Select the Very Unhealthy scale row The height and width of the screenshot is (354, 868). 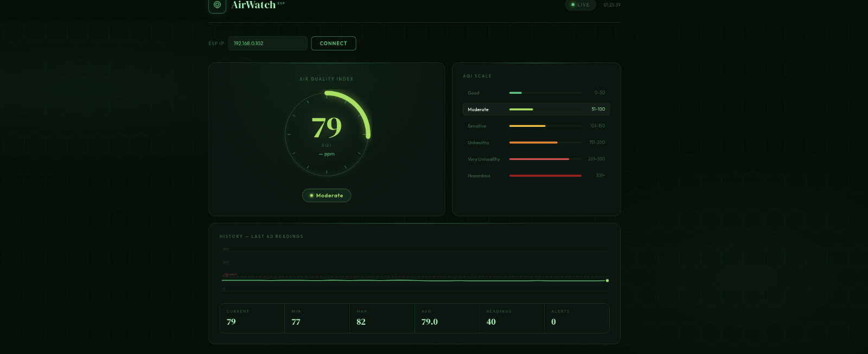click(537, 159)
